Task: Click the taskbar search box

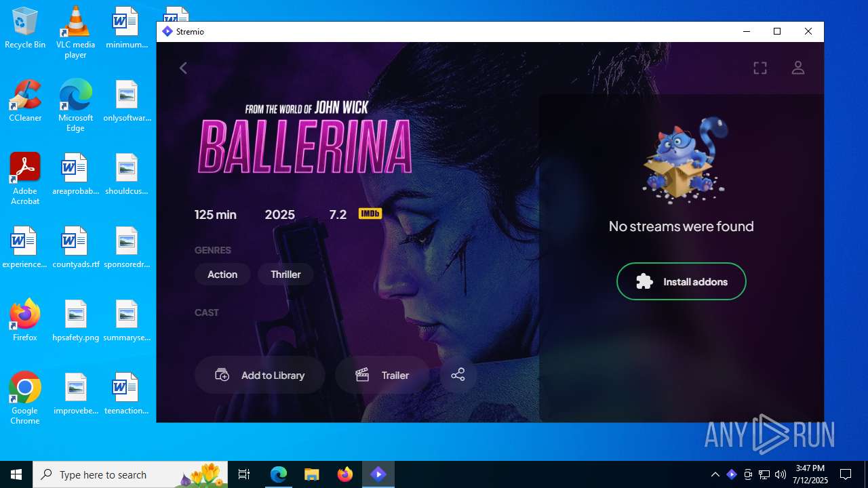Action: tap(130, 474)
